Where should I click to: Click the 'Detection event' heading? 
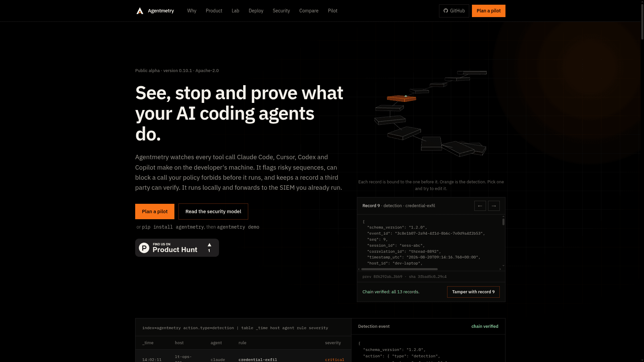click(x=374, y=326)
